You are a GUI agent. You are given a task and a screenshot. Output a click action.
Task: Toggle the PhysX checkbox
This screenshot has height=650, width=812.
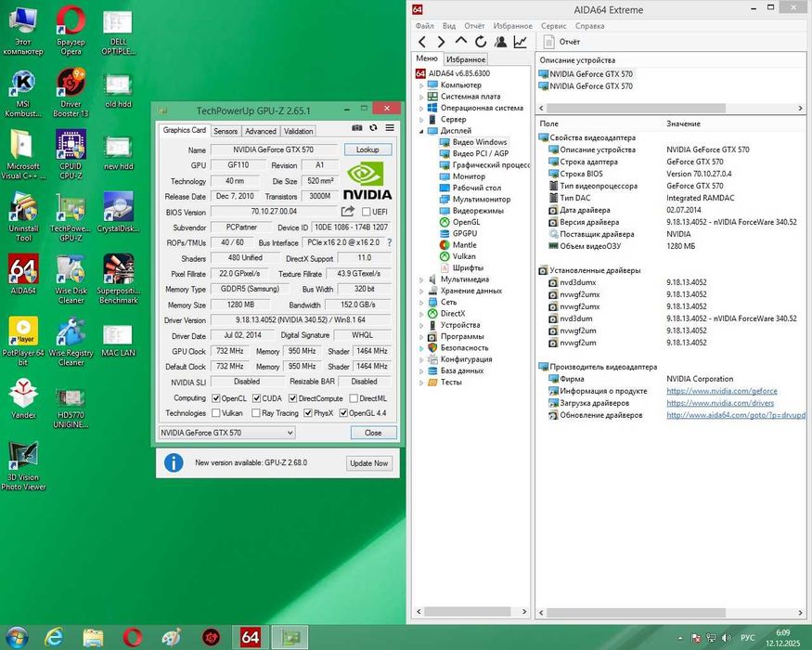[x=308, y=412]
